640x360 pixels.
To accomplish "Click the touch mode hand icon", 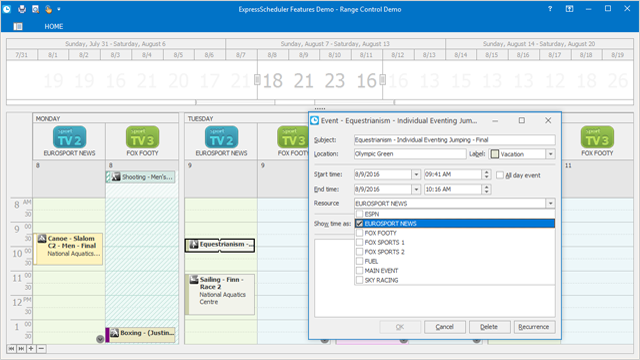I will click(x=48, y=9).
